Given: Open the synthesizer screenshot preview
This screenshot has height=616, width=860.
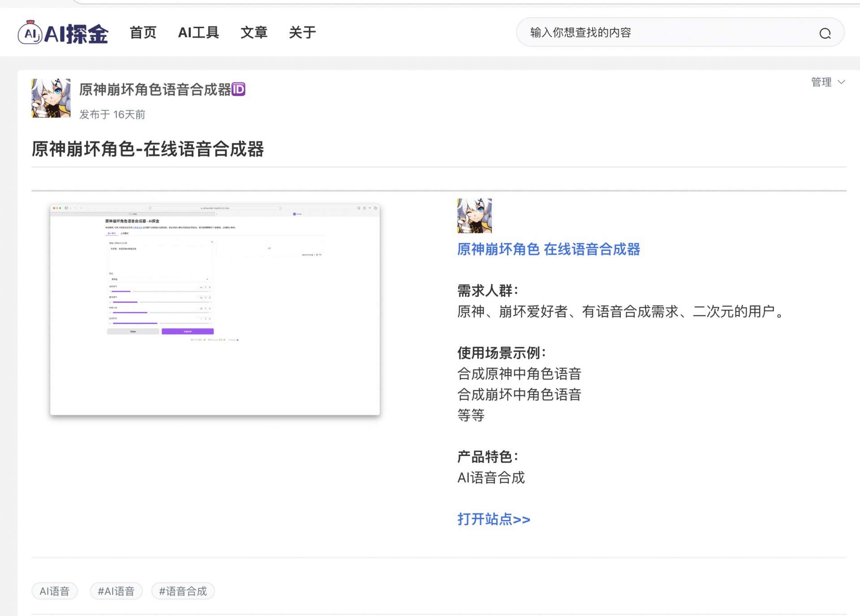Looking at the screenshot, I should [x=215, y=310].
